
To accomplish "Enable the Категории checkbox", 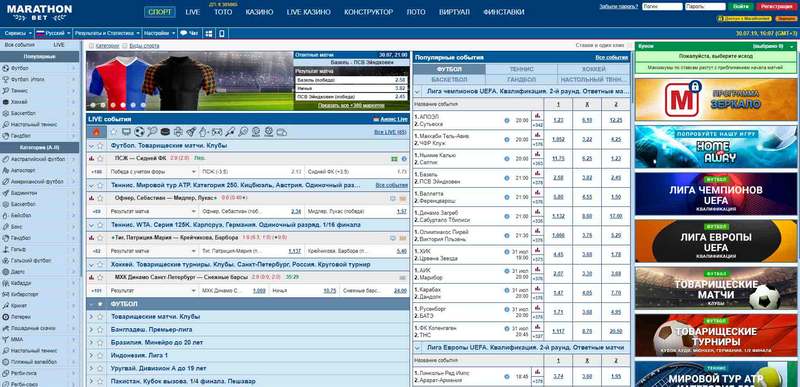I will click(91, 45).
